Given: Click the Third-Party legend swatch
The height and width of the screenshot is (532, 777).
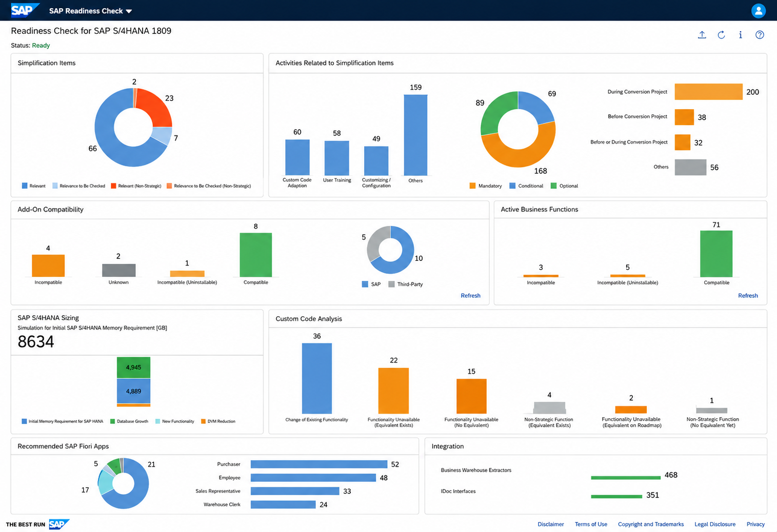Looking at the screenshot, I should point(391,284).
